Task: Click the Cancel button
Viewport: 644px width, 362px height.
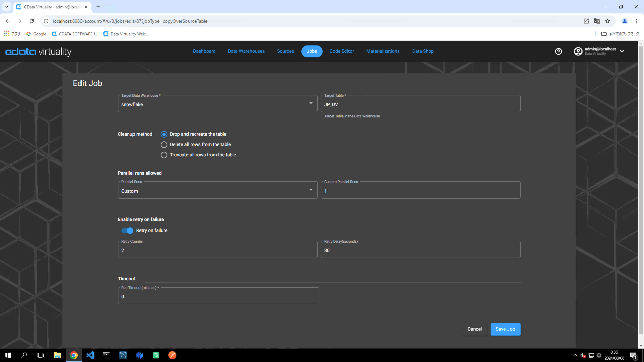Action: (x=474, y=329)
